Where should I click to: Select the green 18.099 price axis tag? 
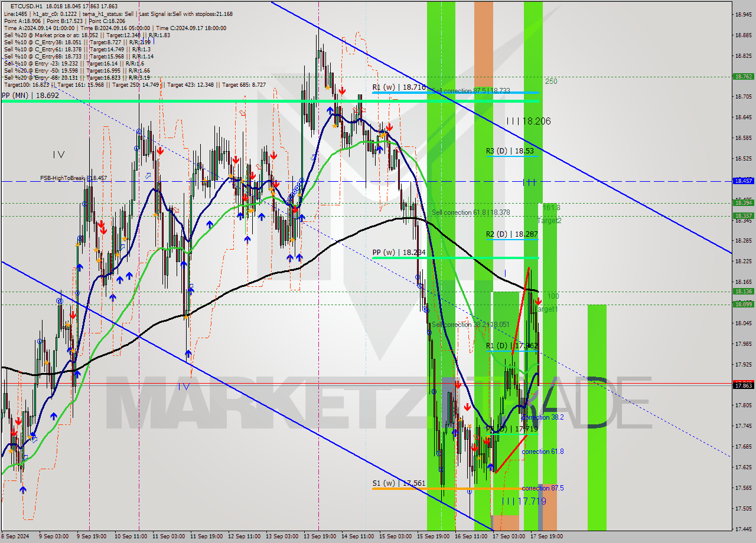pyautogui.click(x=743, y=305)
